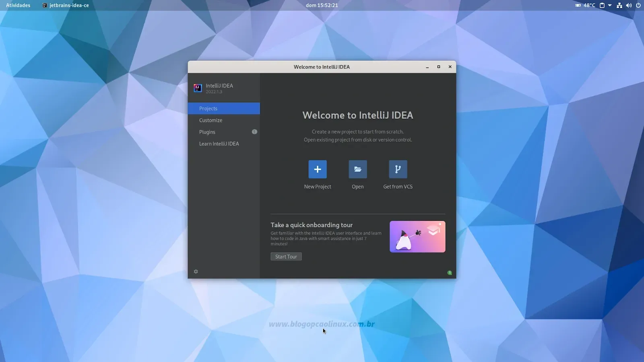Open the volume speaker icon in the top bar
The width and height of the screenshot is (644, 362).
point(629,5)
